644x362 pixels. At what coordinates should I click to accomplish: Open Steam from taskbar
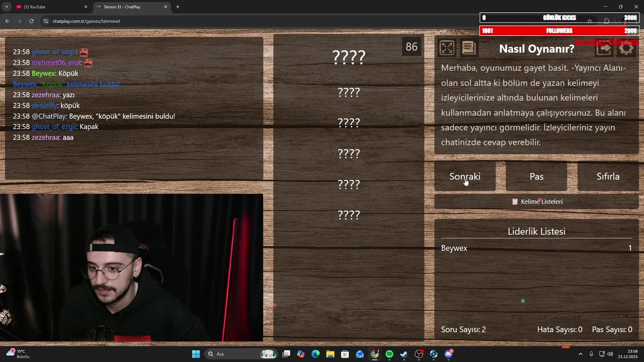404,354
